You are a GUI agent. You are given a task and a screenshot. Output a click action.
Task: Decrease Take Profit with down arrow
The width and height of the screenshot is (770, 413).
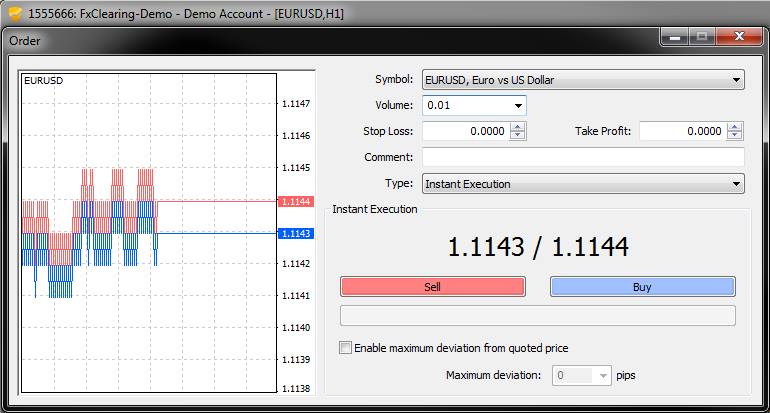click(x=735, y=135)
